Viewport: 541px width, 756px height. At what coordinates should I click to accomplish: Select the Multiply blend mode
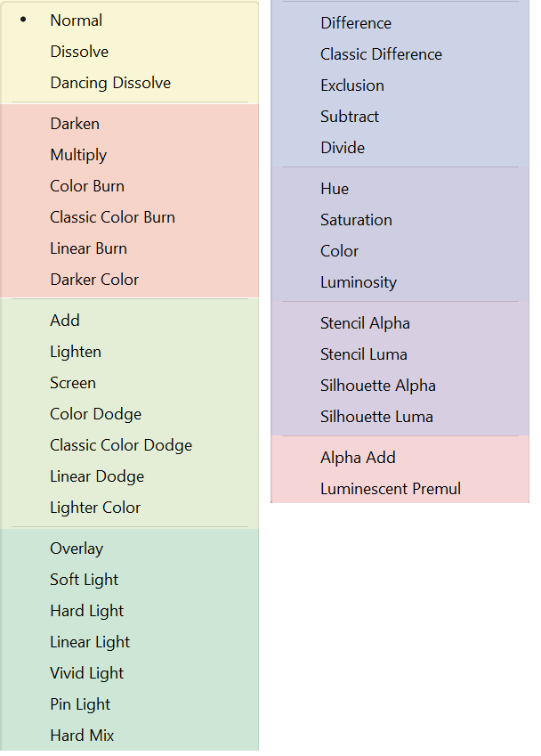point(78,155)
